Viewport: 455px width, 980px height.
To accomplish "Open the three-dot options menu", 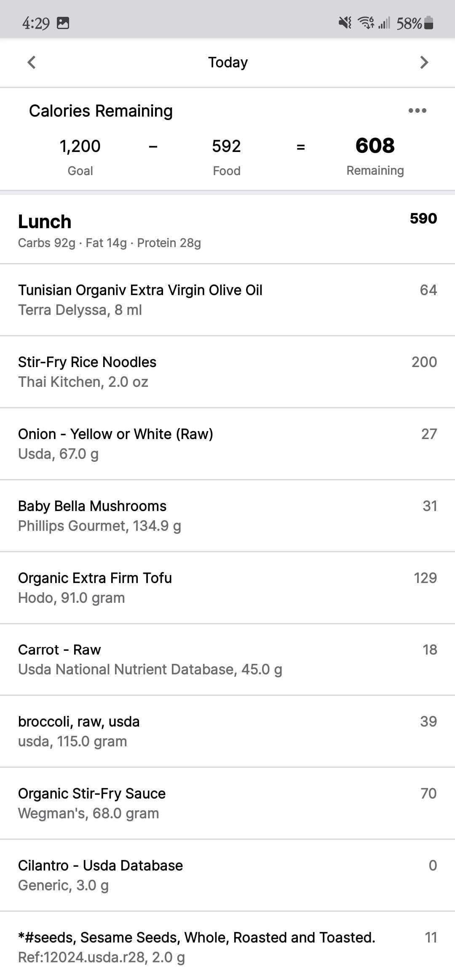I will pos(417,111).
